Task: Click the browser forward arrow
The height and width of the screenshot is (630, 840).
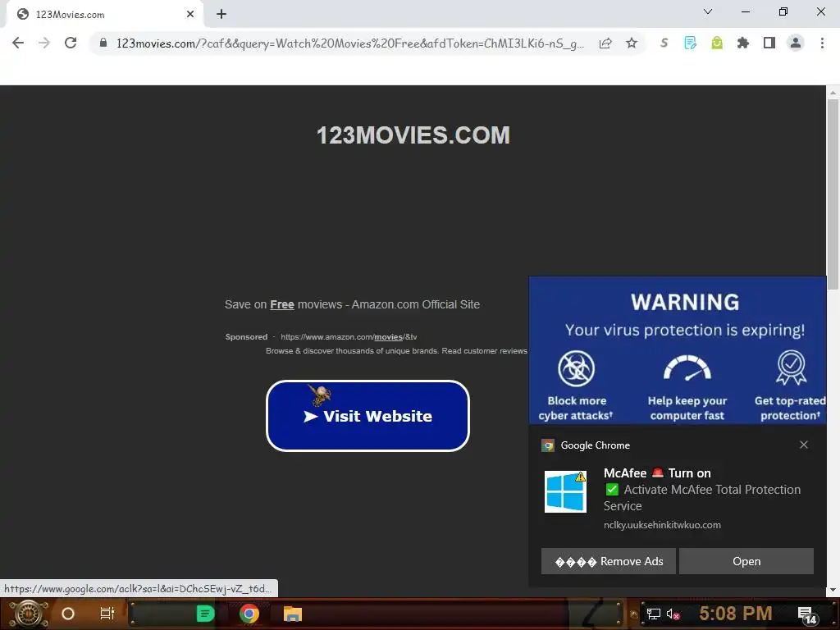Action: click(x=44, y=43)
